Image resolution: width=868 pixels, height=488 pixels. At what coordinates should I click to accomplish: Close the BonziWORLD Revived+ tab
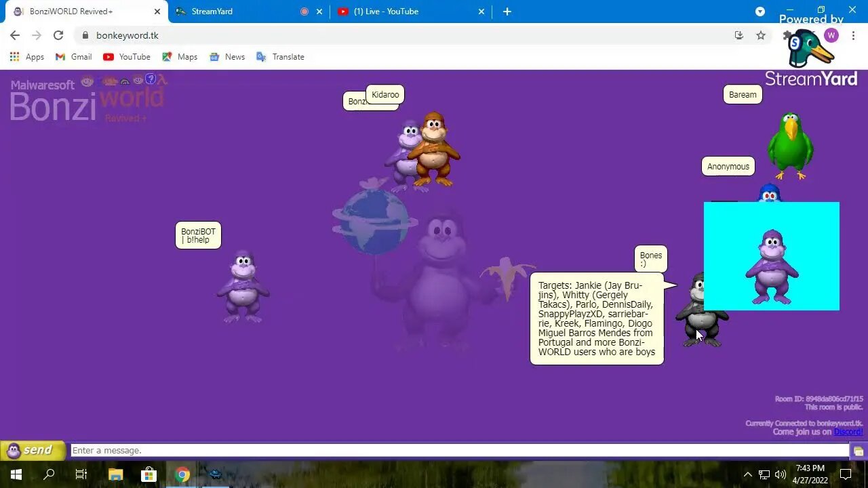[x=157, y=12]
